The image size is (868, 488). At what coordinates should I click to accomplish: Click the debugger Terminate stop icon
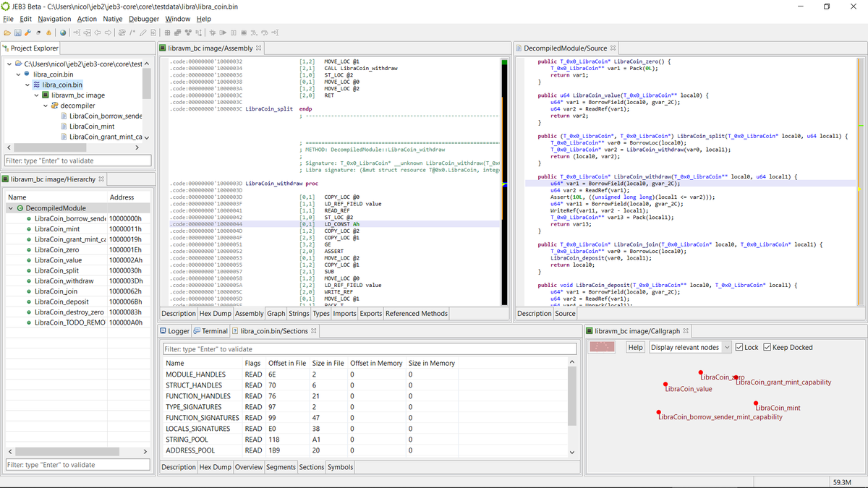pyautogui.click(x=244, y=33)
